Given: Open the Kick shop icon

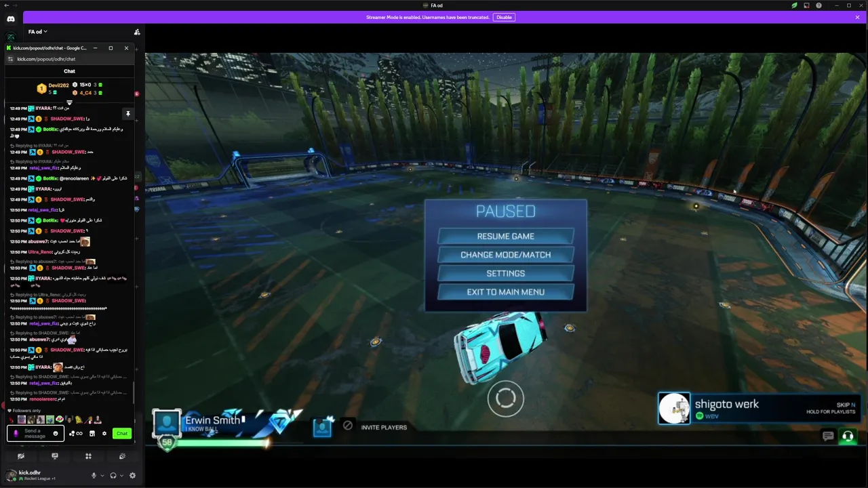Looking at the screenshot, I should [x=92, y=434].
